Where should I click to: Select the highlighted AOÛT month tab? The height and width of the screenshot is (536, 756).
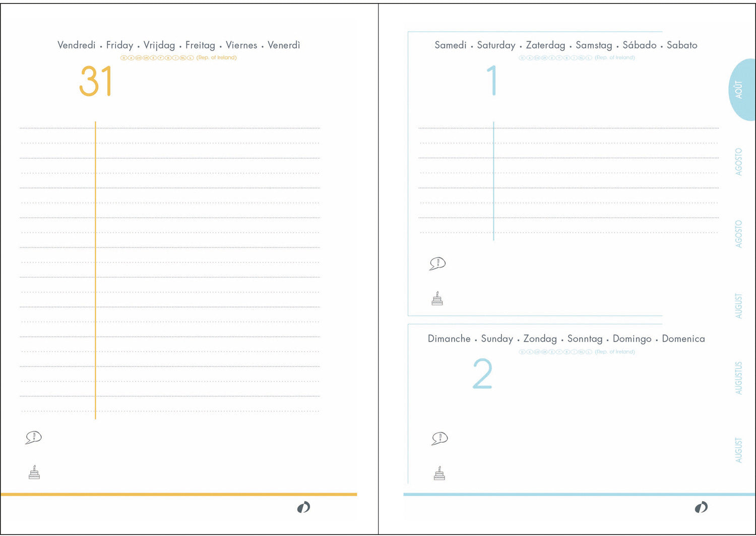click(740, 90)
